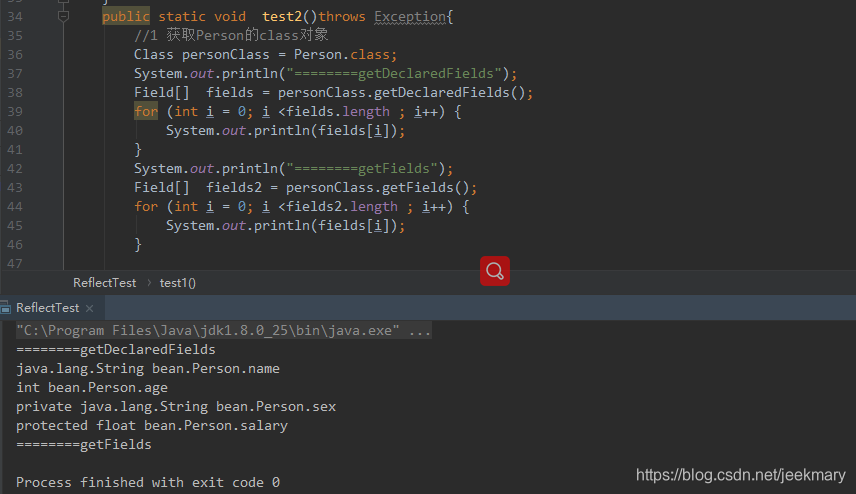Click ReflectTest in the breadcrumb bar
The image size is (856, 494).
click(104, 283)
